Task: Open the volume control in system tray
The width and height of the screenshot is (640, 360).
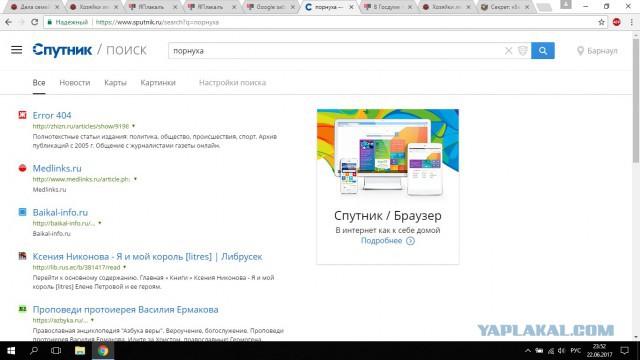Action: 562,351
